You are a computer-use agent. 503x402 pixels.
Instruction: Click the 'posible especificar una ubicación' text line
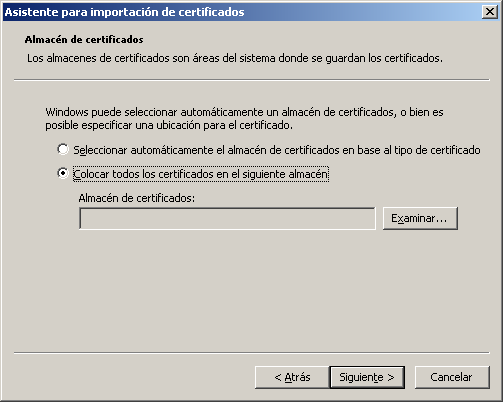point(169,126)
